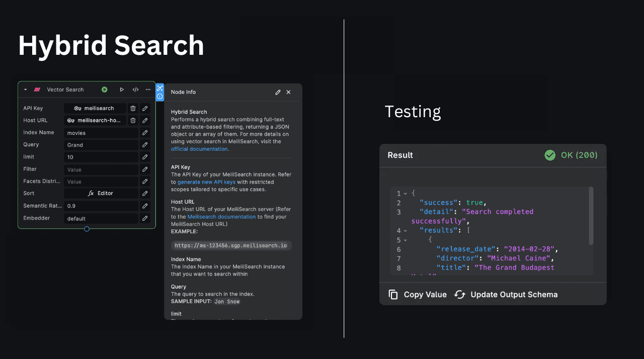Open the code view icon of Vector Search
Screen dimensions: 644x359
[x=135, y=89]
